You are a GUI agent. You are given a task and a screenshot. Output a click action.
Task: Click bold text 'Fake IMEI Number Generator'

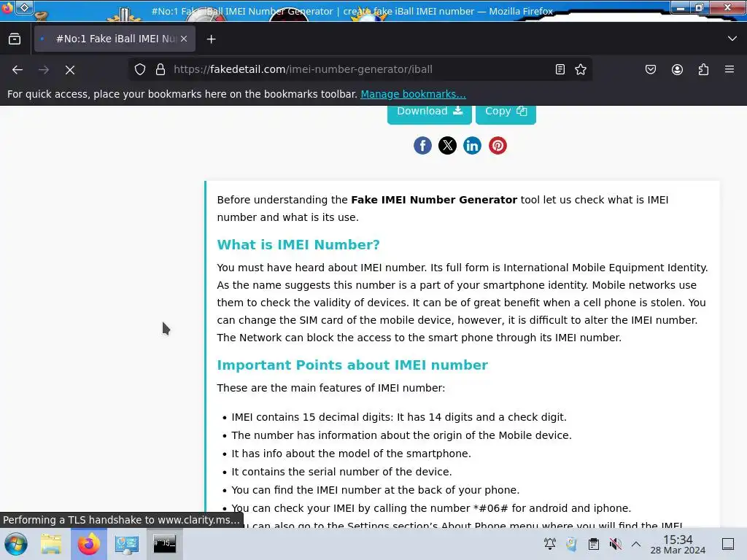point(434,200)
